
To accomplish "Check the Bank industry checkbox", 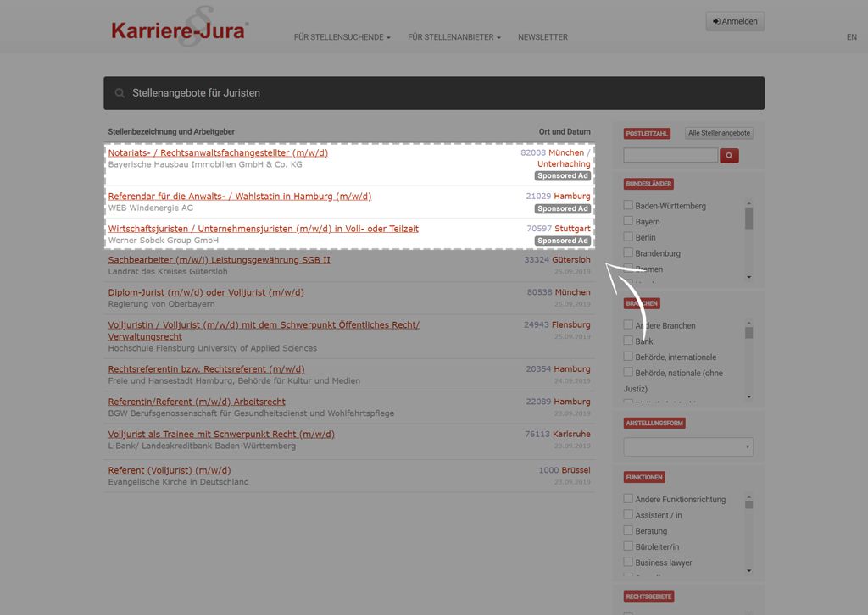I will click(x=628, y=341).
